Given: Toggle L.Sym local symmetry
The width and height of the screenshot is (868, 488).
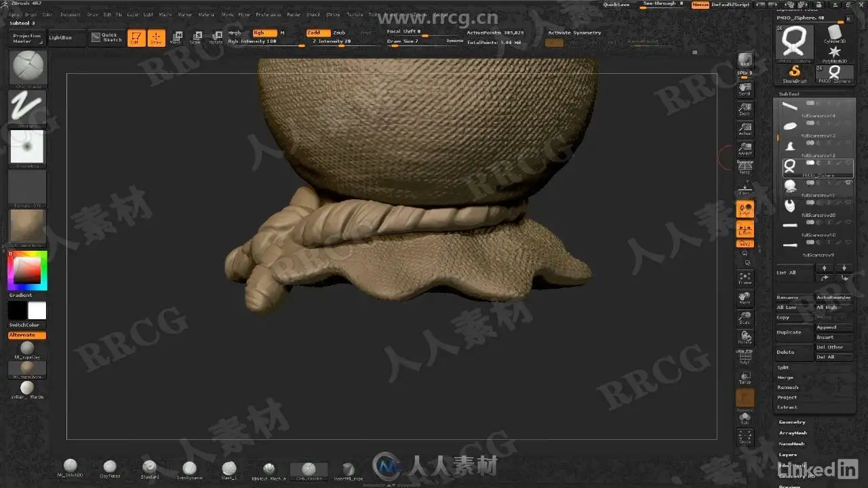Looking at the screenshot, I should 745,229.
